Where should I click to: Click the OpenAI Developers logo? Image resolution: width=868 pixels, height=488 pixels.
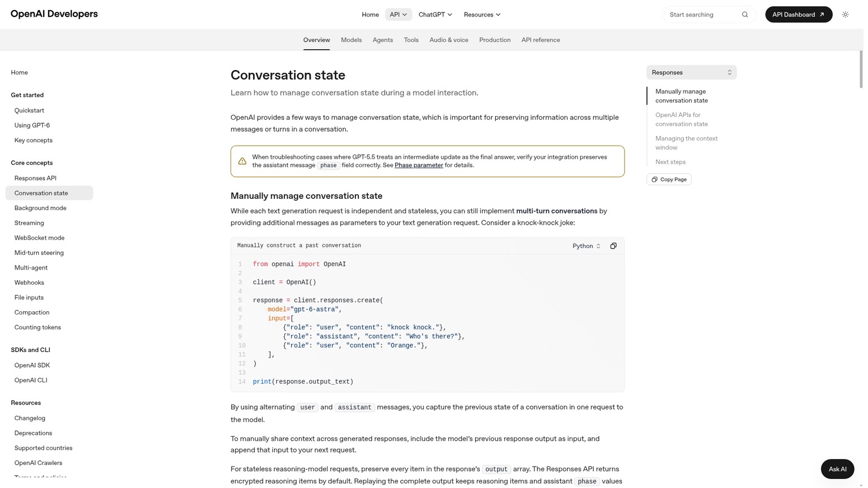point(54,14)
